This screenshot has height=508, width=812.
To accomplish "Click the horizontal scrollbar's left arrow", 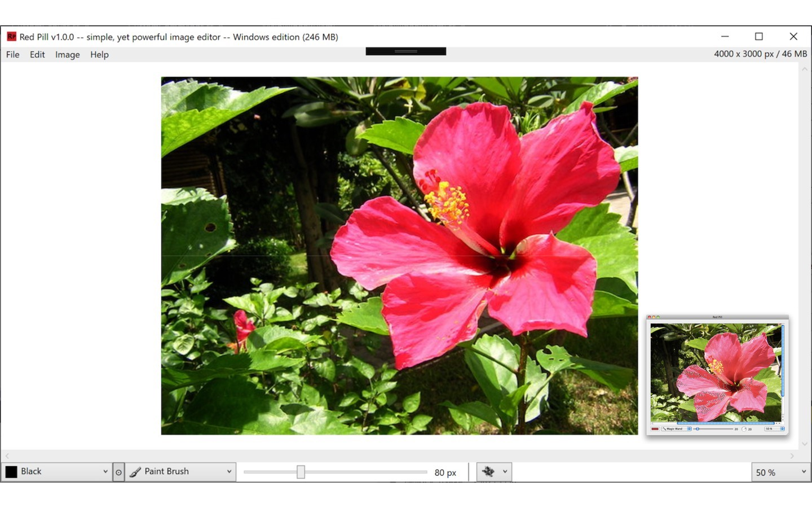I will [7, 456].
